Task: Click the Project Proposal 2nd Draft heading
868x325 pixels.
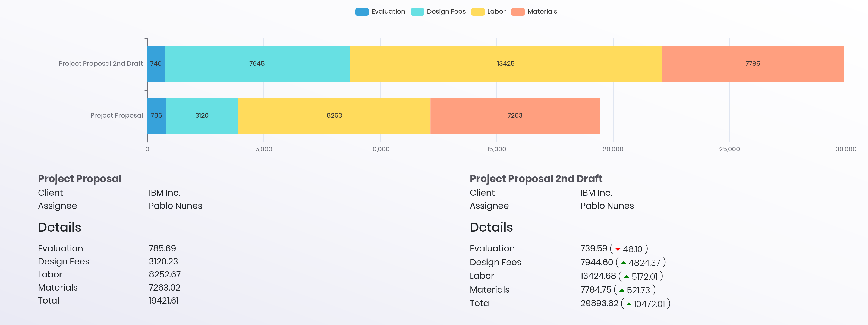Action: pos(536,178)
